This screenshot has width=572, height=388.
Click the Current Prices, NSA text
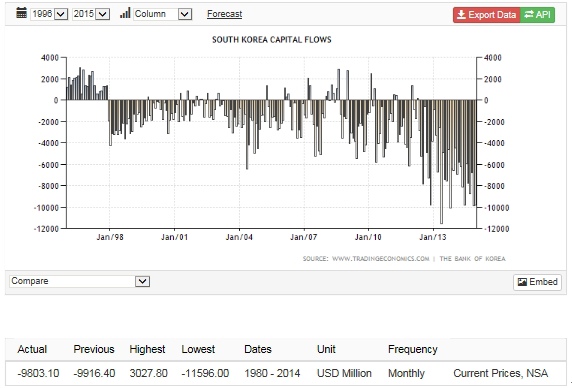tap(500, 373)
